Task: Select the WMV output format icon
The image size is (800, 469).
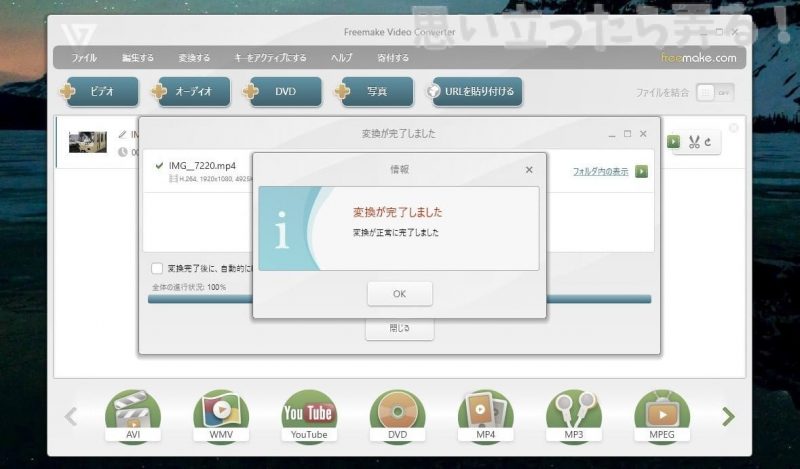Action: coord(221,416)
